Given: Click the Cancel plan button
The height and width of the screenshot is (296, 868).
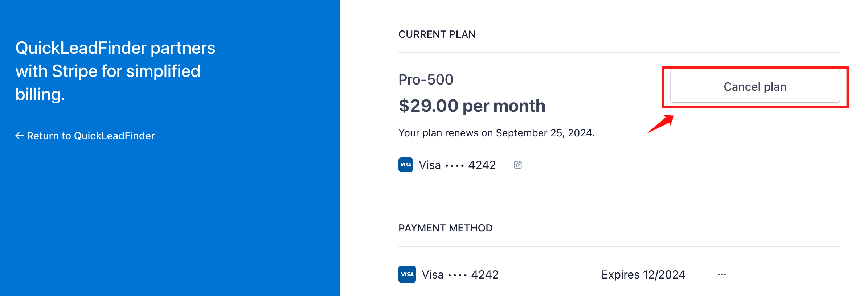Looking at the screenshot, I should pyautogui.click(x=755, y=86).
